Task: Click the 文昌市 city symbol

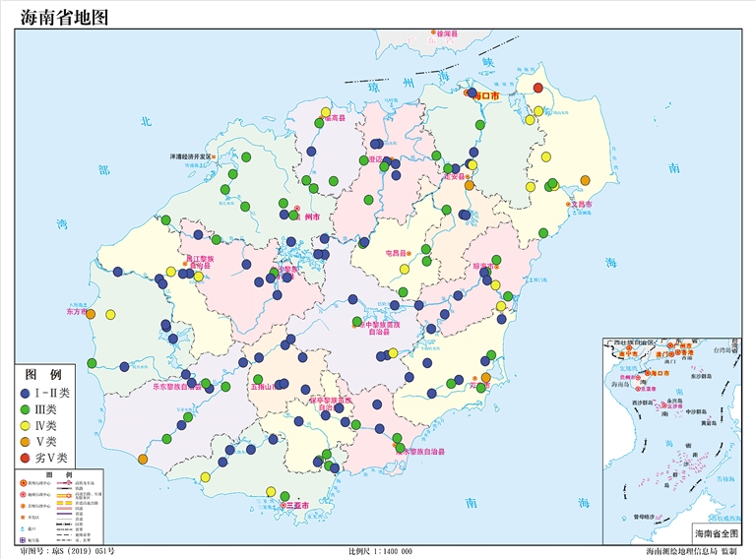Action: [568, 205]
